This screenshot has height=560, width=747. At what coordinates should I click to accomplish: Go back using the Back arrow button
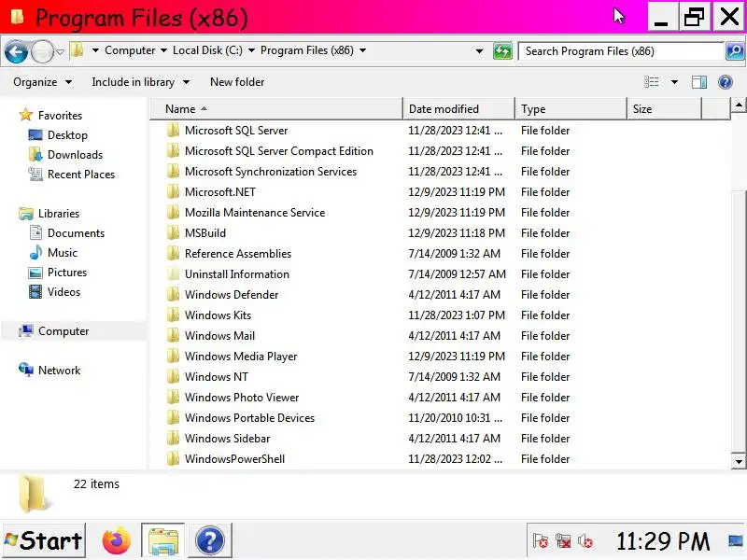pyautogui.click(x=16, y=51)
